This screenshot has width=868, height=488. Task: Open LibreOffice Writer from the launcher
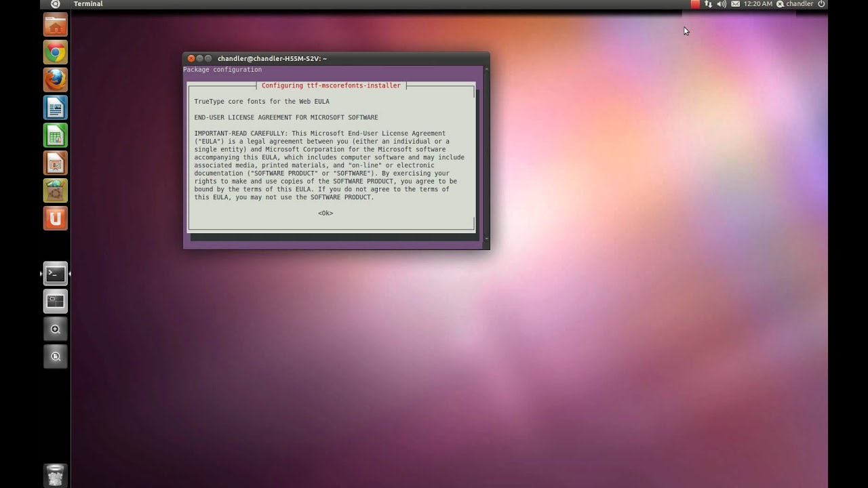(56, 108)
